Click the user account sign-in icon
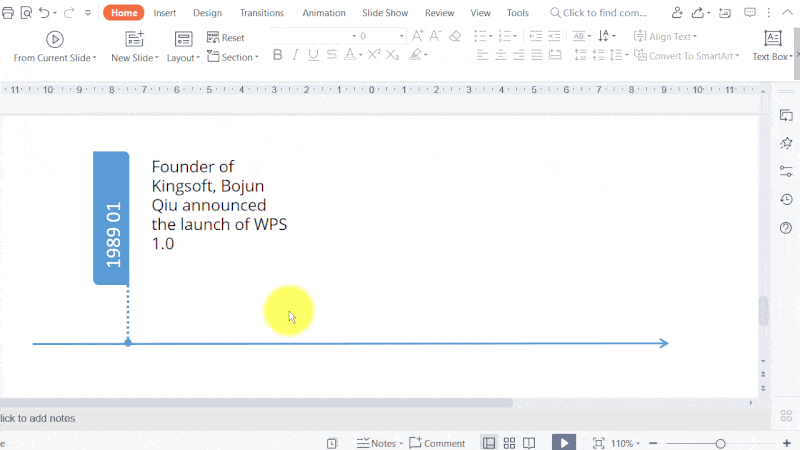 tap(677, 13)
